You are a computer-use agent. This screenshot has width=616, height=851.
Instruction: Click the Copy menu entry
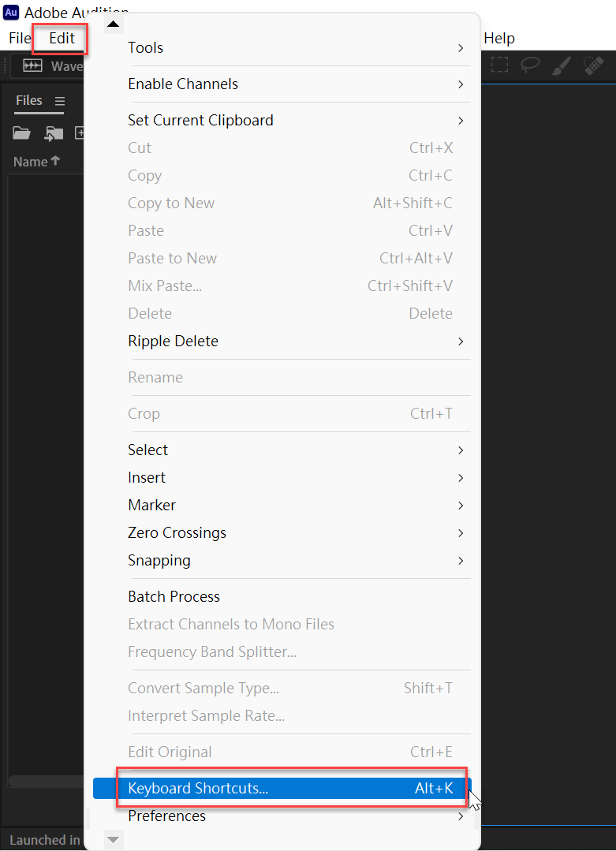click(282, 176)
